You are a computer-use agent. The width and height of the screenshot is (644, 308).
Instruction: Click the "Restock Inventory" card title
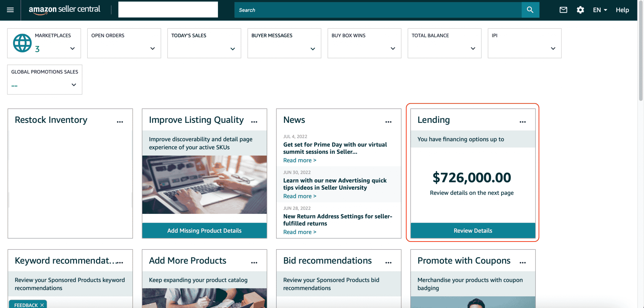(x=51, y=120)
